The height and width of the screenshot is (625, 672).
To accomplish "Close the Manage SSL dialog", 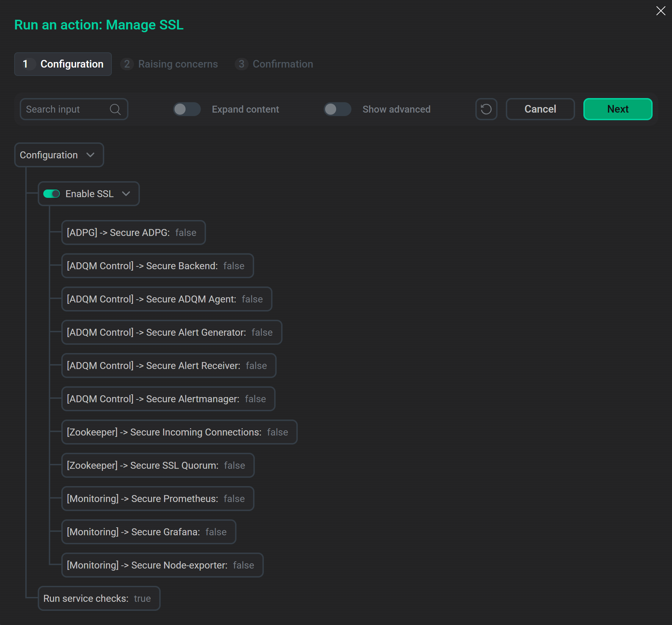I will 661,11.
